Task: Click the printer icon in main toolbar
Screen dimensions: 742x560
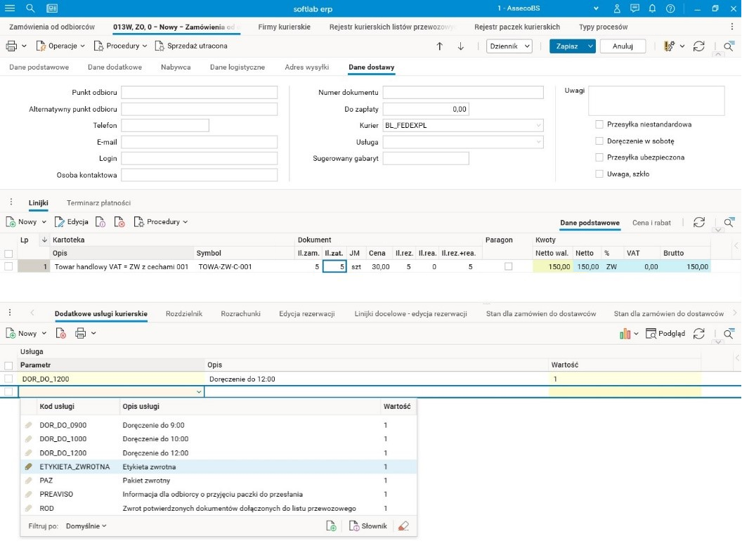Action: 11,46
